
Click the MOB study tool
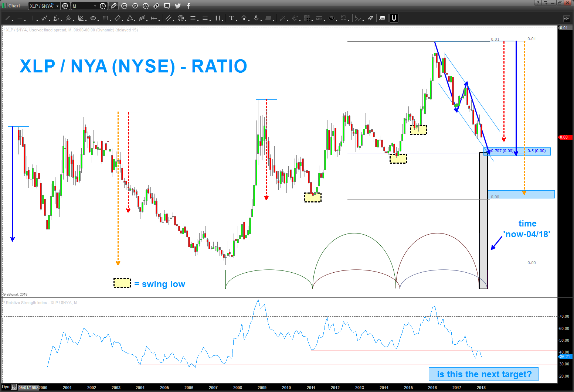pos(319,18)
